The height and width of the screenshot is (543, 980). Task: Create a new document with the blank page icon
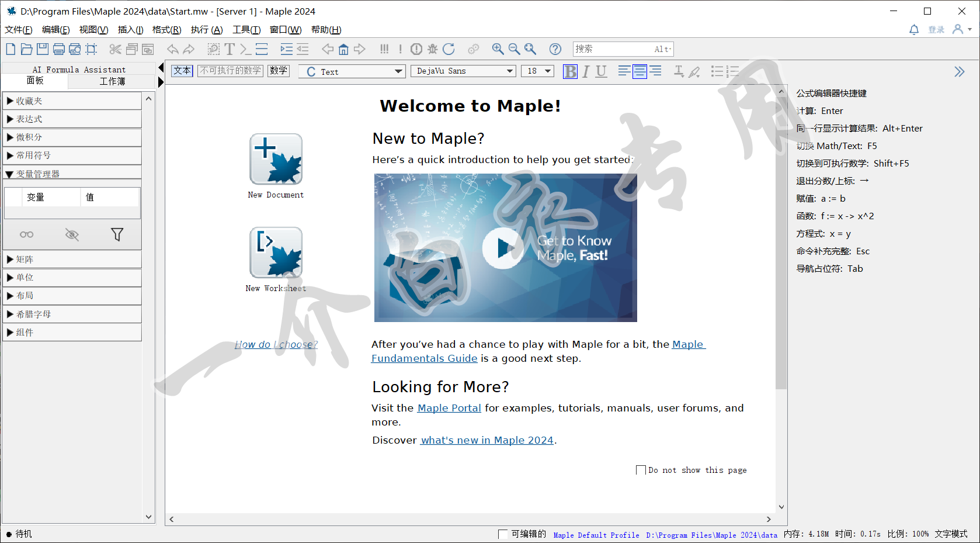point(11,49)
